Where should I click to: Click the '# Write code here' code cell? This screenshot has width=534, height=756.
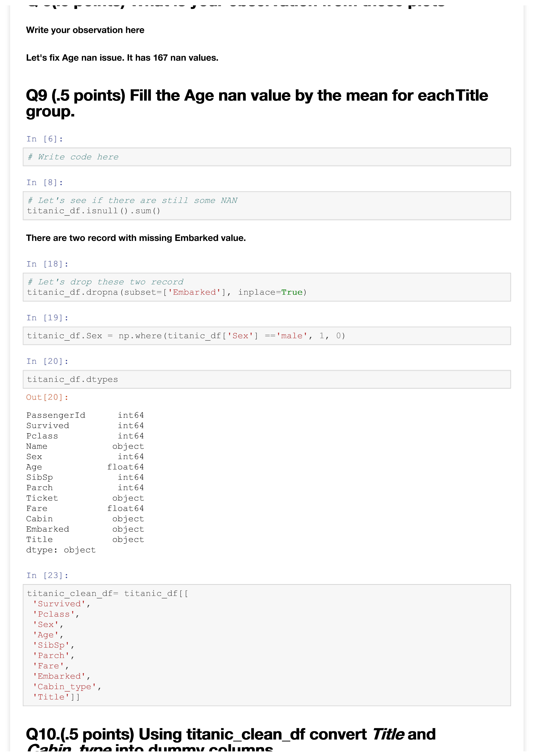pyautogui.click(x=267, y=157)
